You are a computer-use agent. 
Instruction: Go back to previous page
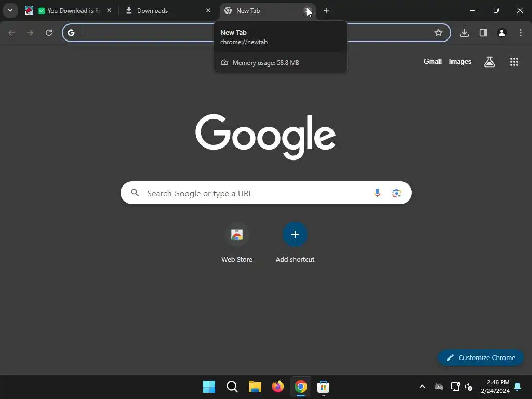(x=11, y=33)
